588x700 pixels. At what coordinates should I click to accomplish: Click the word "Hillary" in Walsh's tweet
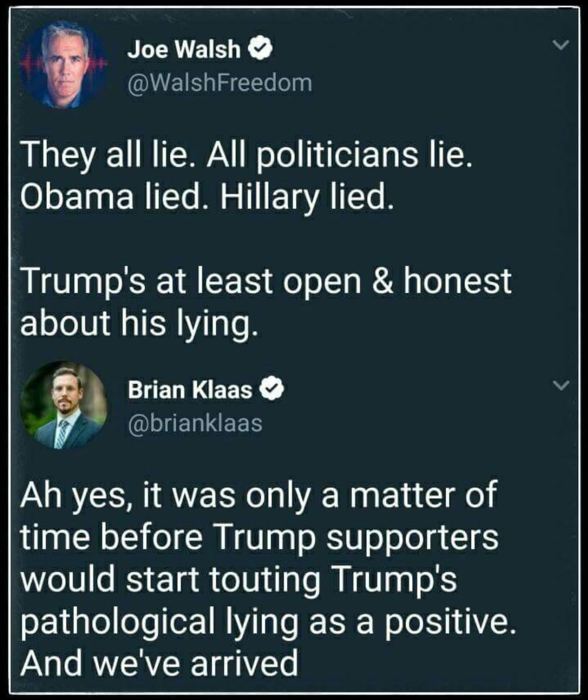coord(268,196)
